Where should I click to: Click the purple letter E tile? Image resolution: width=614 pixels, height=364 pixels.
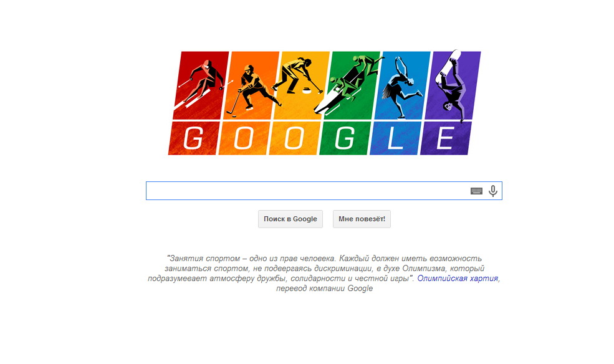(446, 138)
